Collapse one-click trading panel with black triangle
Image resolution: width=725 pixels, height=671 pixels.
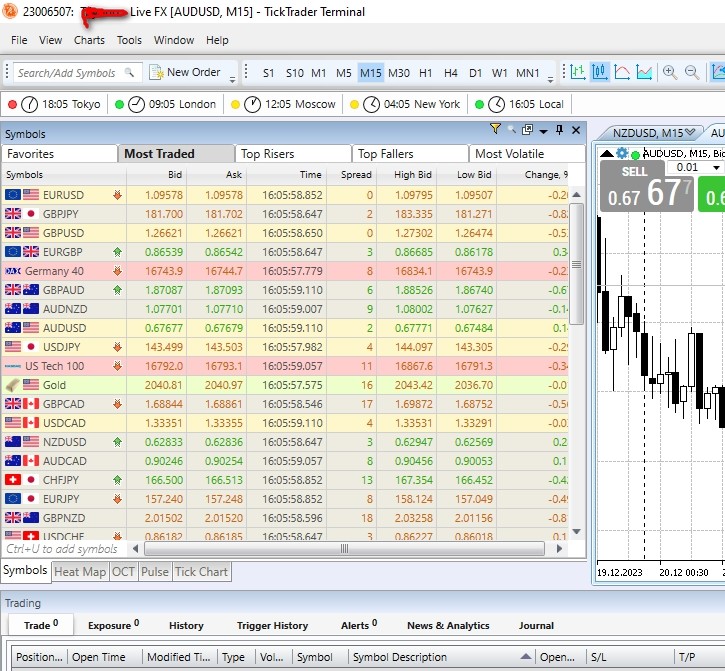(x=606, y=154)
